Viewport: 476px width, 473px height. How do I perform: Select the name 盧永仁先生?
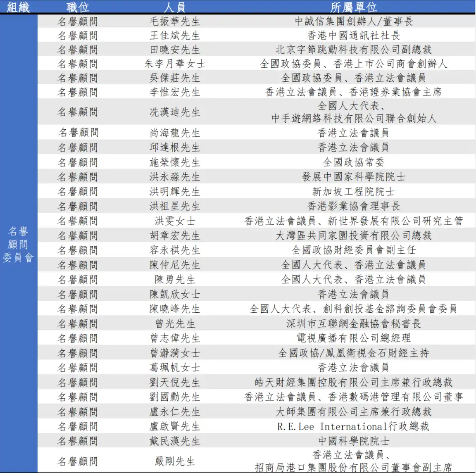(175, 412)
